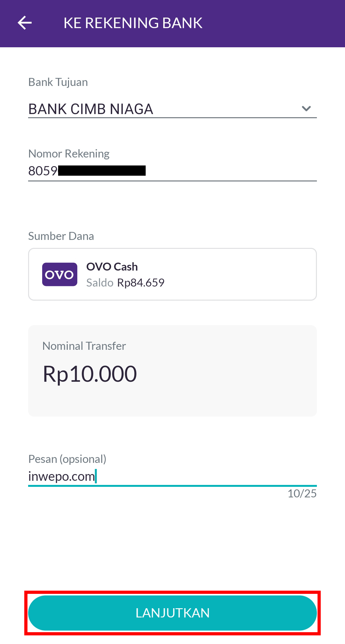Screen dimensions: 345x644
Task: Expand the Bank Tujuan chevron arrow
Action: pyautogui.click(x=306, y=109)
